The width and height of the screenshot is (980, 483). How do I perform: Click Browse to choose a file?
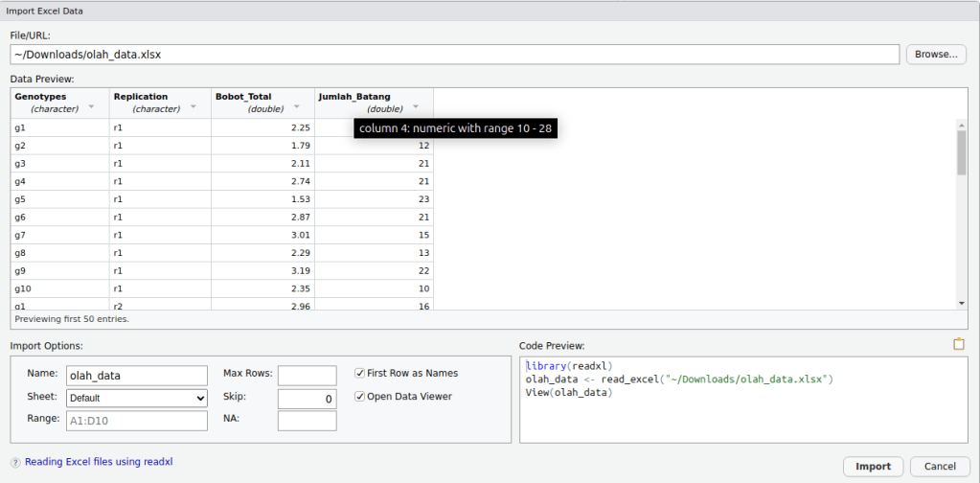tap(935, 55)
